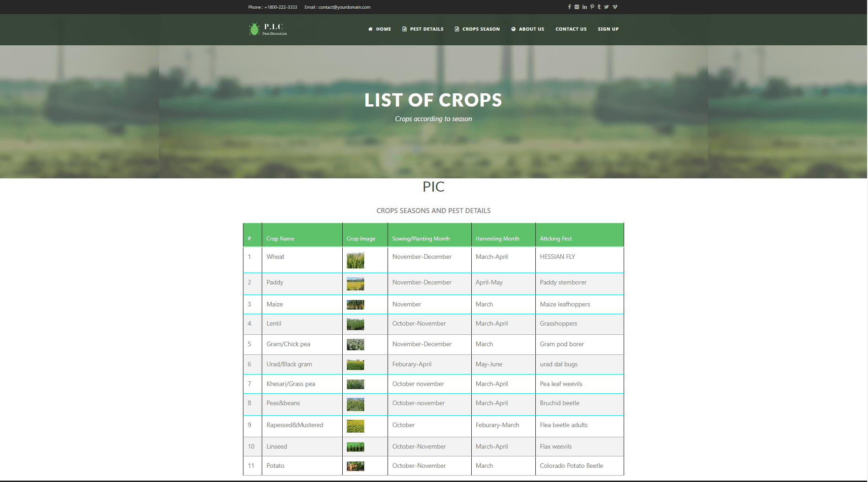Viewport: 868px width, 482px height.
Task: Click the Flickr icon in top bar
Action: 577,7
